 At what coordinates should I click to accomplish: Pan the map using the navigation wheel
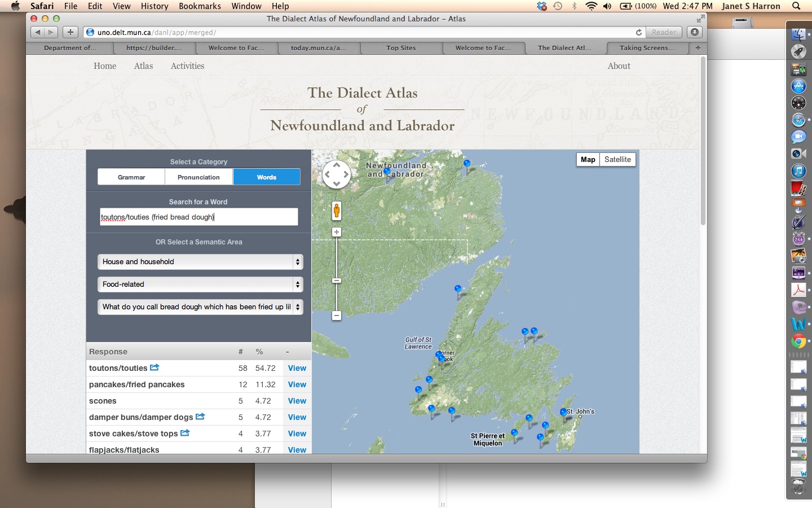click(x=337, y=174)
